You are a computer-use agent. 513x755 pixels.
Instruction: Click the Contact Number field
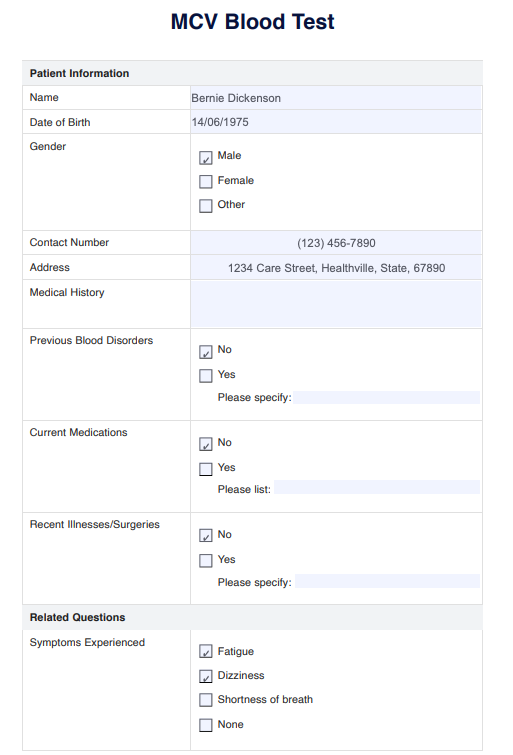336,243
